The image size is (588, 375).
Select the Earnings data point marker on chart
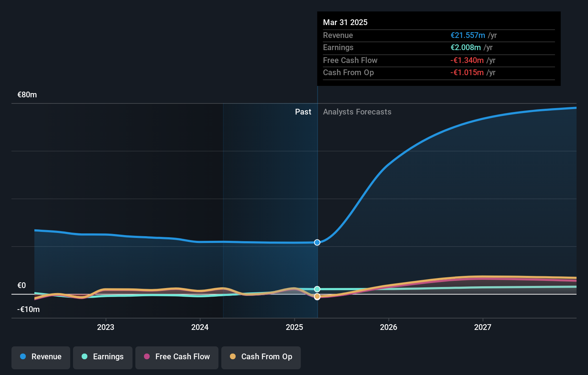pyautogui.click(x=317, y=289)
